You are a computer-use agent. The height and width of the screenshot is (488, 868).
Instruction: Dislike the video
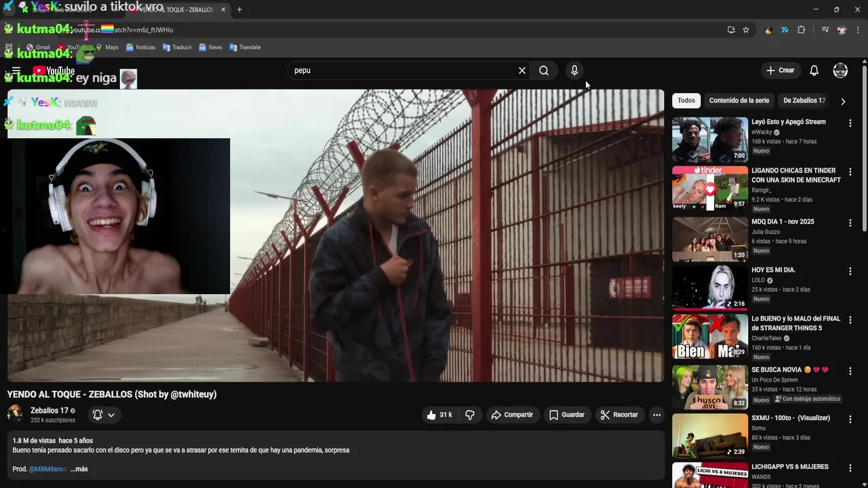pos(470,415)
